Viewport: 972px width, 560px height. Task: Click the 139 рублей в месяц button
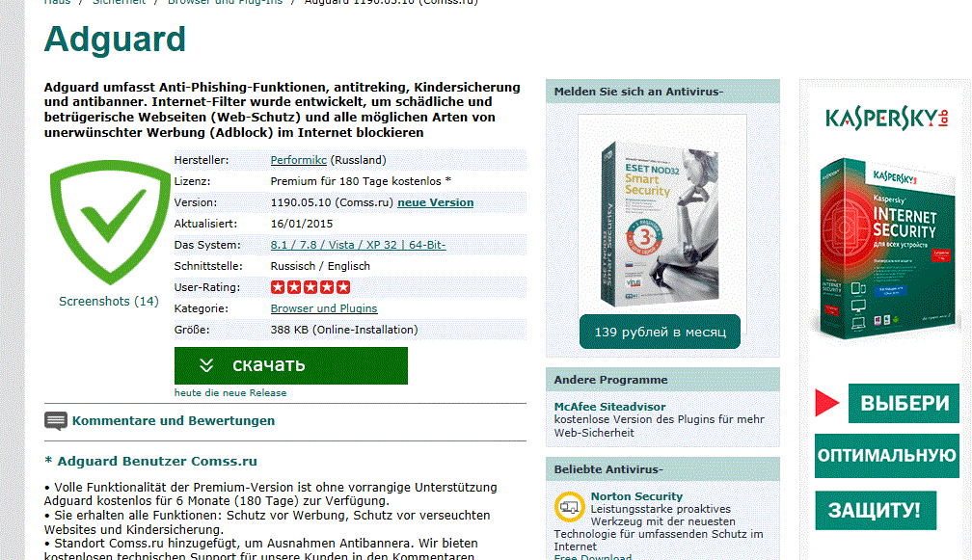(x=661, y=332)
